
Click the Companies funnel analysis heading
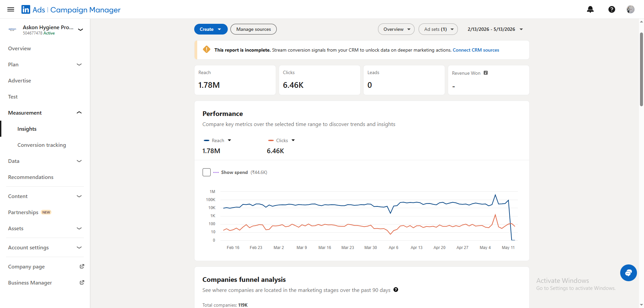(x=244, y=280)
